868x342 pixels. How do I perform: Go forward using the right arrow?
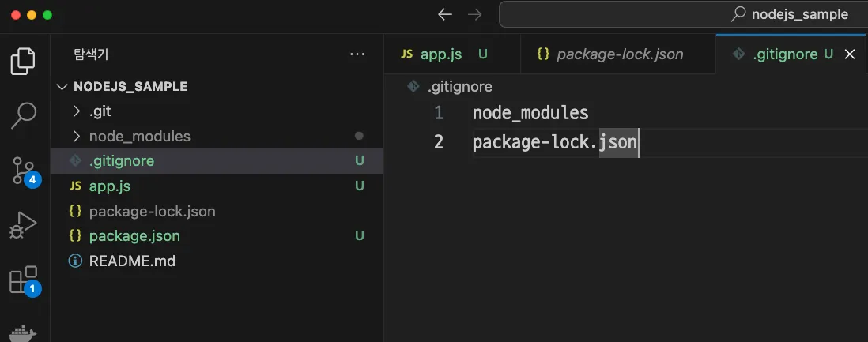(x=474, y=14)
